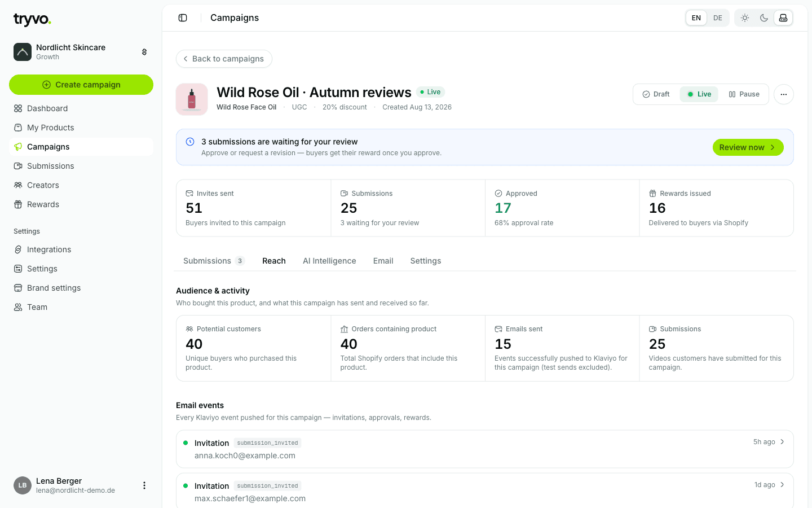Open Integrations in the sidebar

click(x=81, y=249)
